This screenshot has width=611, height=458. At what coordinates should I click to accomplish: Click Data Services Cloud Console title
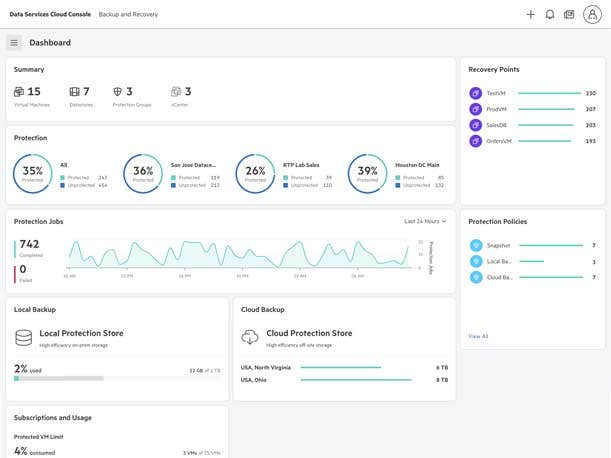point(48,15)
